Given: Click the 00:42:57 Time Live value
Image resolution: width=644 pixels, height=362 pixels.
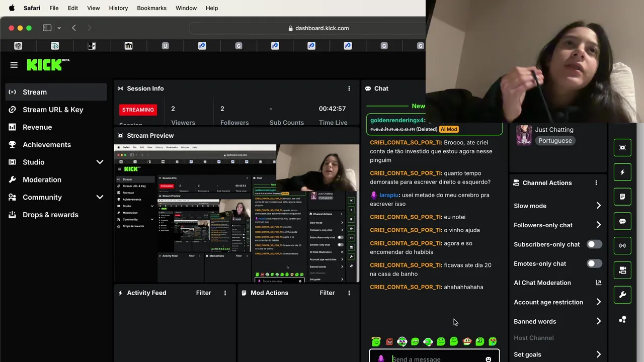Looking at the screenshot, I should [x=332, y=109].
